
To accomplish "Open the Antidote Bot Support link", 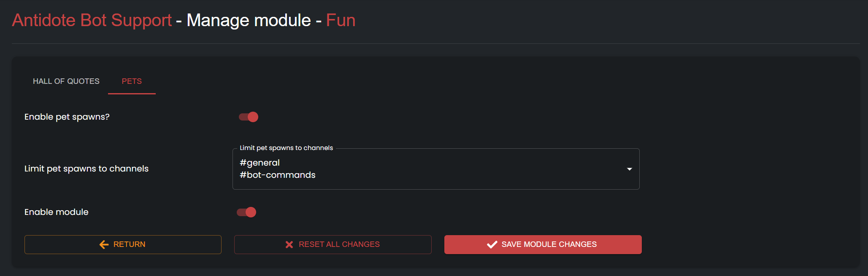I will (x=92, y=20).
